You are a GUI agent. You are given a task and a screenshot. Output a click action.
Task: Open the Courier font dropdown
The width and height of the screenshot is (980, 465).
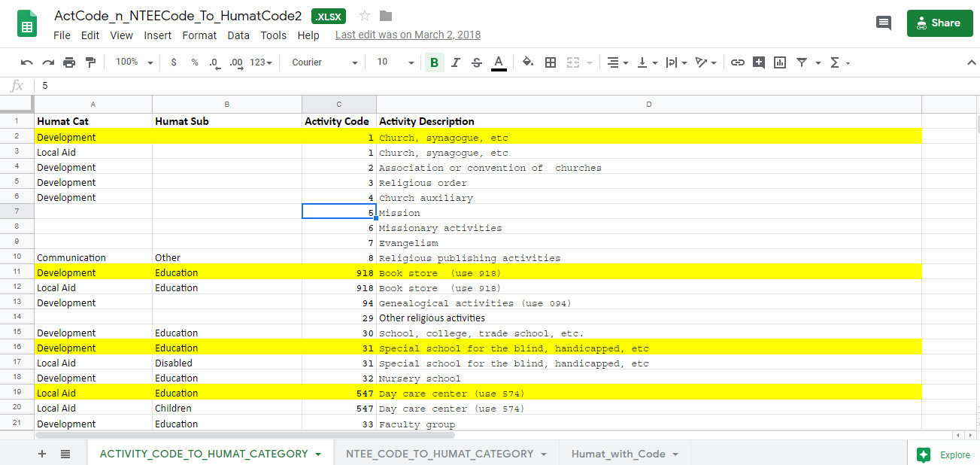point(323,62)
